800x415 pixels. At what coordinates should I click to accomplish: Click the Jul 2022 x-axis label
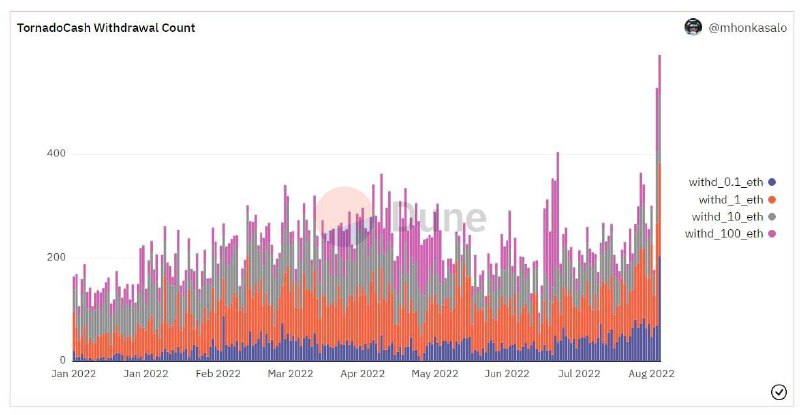click(579, 373)
